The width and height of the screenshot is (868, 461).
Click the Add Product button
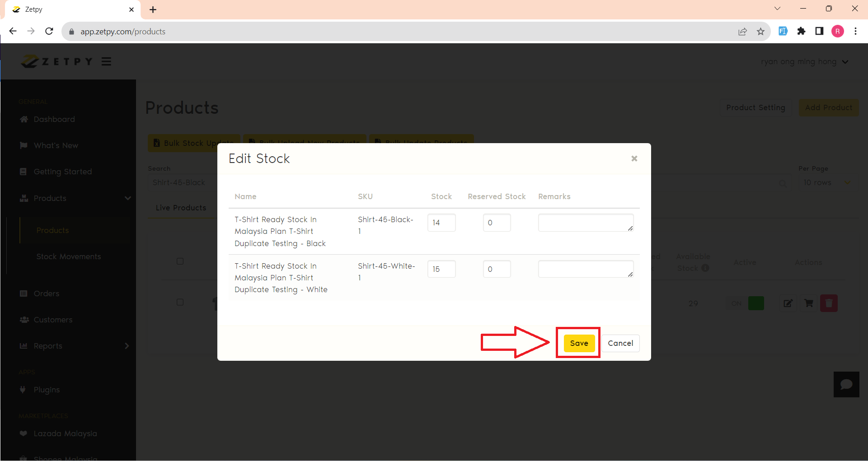[829, 107]
